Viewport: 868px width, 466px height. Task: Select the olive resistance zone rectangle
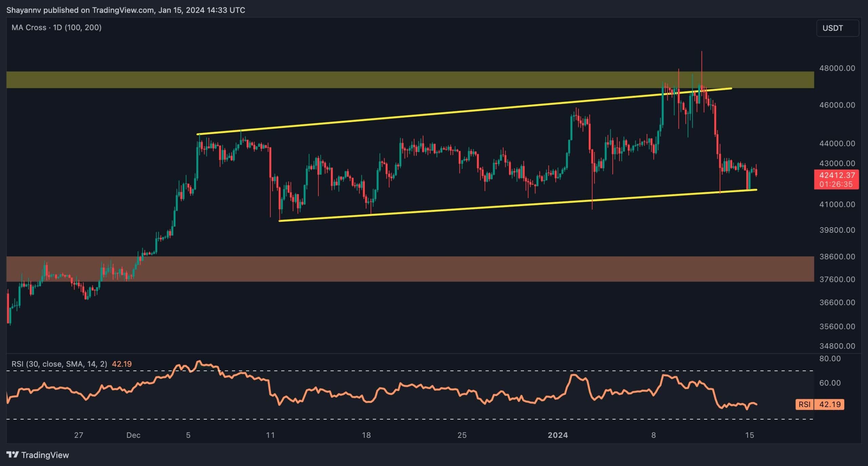(x=410, y=80)
